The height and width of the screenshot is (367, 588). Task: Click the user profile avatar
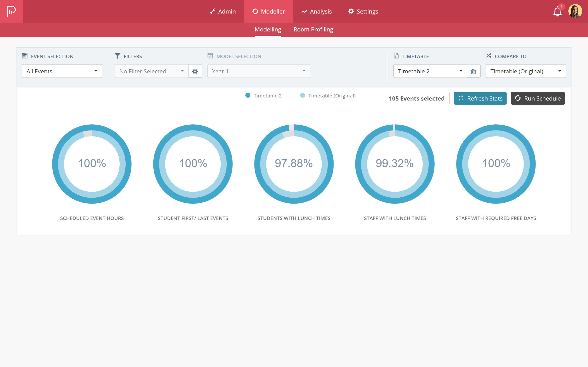click(575, 11)
